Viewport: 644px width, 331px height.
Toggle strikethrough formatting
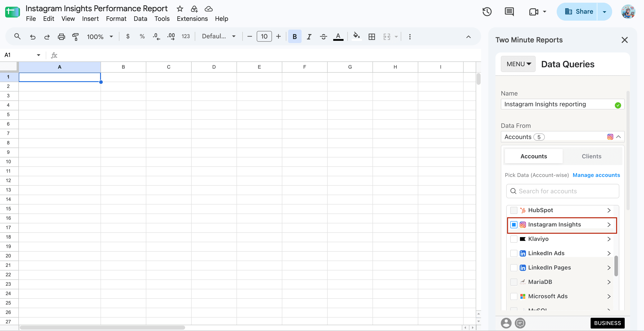pos(323,37)
